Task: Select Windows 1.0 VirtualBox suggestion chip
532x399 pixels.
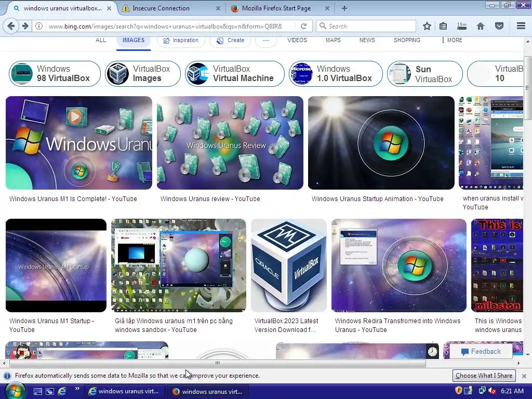Action: (336, 74)
